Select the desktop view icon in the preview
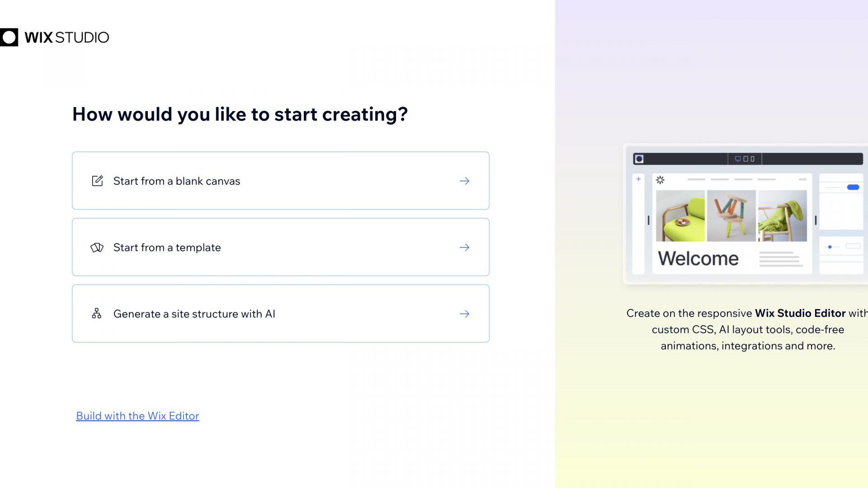868x488 pixels. [x=737, y=159]
